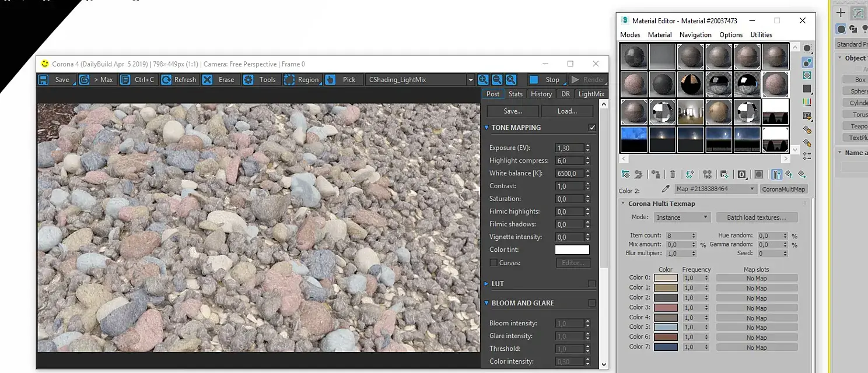This screenshot has height=373, width=868.
Task: Click the Go to Parent icon
Action: 789,174
